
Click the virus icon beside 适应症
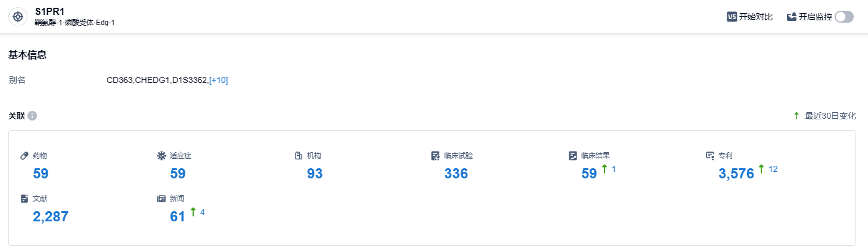161,156
